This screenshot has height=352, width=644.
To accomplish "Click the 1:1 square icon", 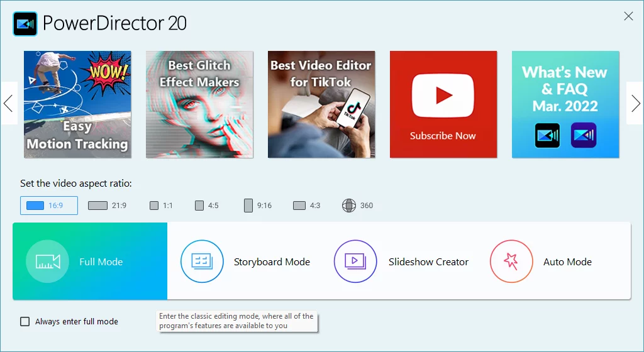I will point(154,206).
